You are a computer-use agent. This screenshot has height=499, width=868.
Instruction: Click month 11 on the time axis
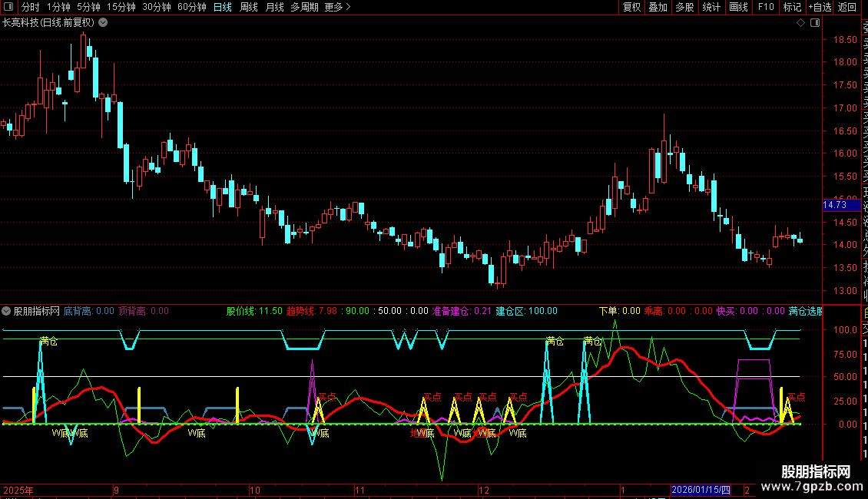point(359,490)
